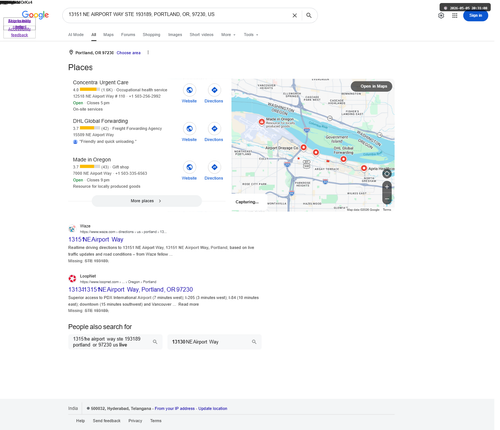Open Waze result 13151 NE Airport Way
The height and width of the screenshot is (430, 500).
(96, 240)
